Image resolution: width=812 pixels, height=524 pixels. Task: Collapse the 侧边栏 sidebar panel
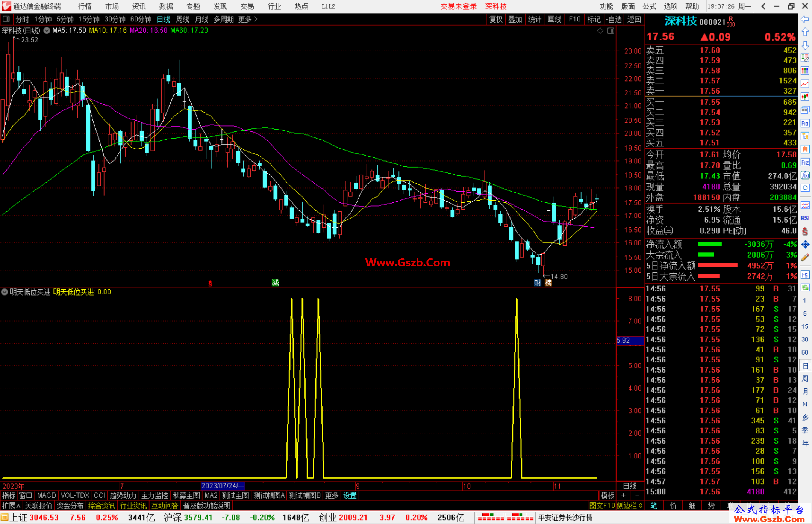point(630,506)
